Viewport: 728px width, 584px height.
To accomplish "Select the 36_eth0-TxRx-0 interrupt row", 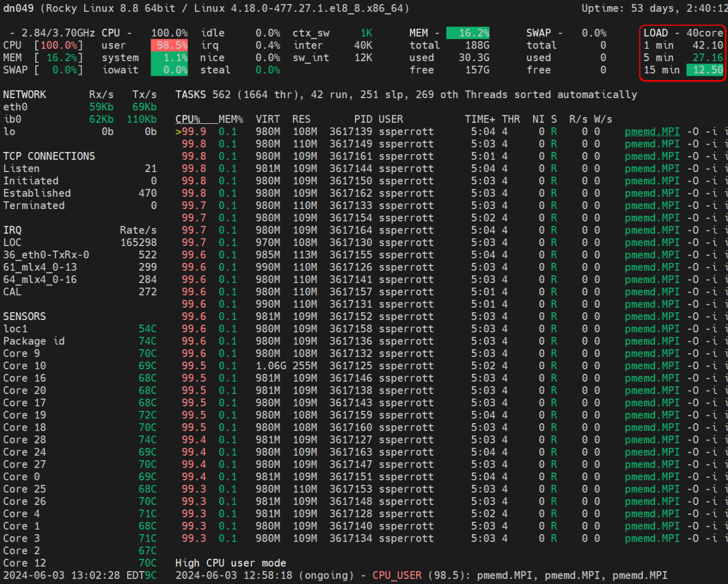I will tap(80, 255).
